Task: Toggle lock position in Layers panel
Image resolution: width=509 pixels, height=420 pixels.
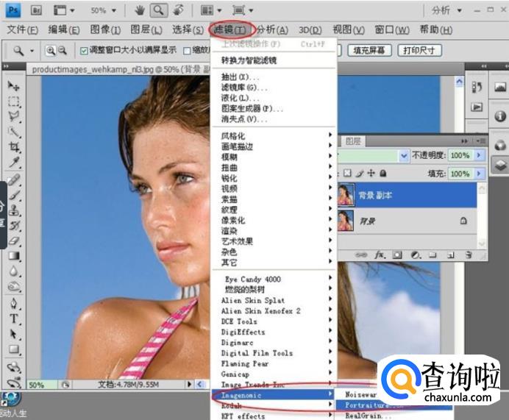Action: click(x=371, y=174)
